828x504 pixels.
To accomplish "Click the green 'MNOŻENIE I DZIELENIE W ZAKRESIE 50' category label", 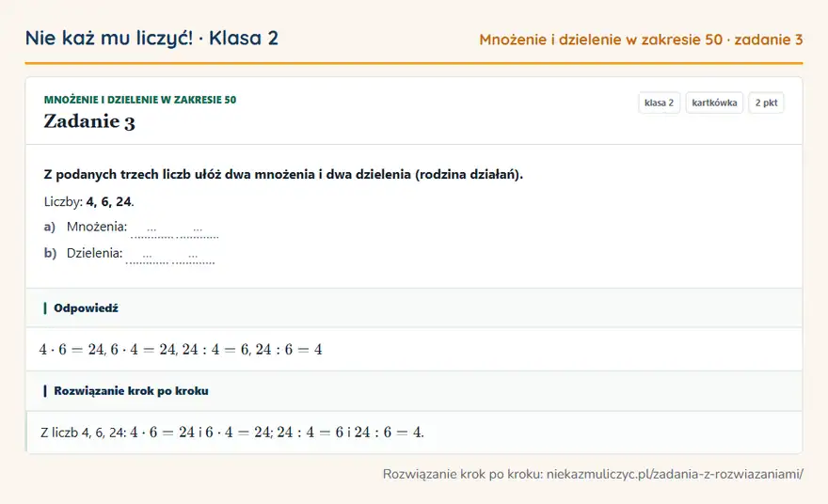I will (140, 100).
